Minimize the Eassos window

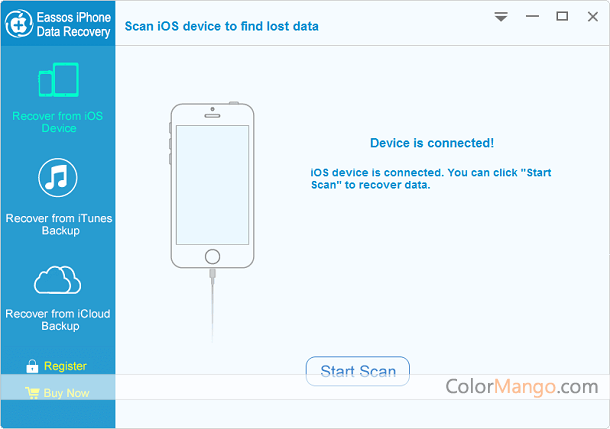[532, 16]
